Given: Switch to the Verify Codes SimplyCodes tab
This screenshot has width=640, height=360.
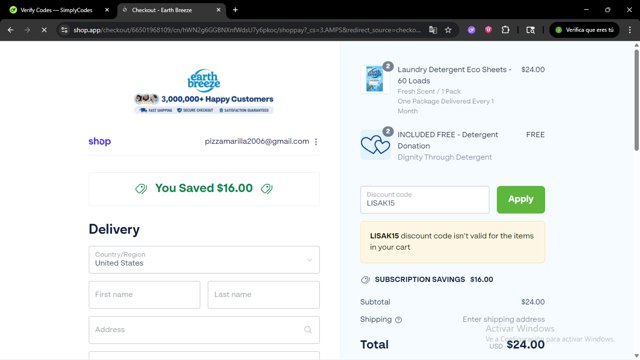Looking at the screenshot, I should (56, 10).
